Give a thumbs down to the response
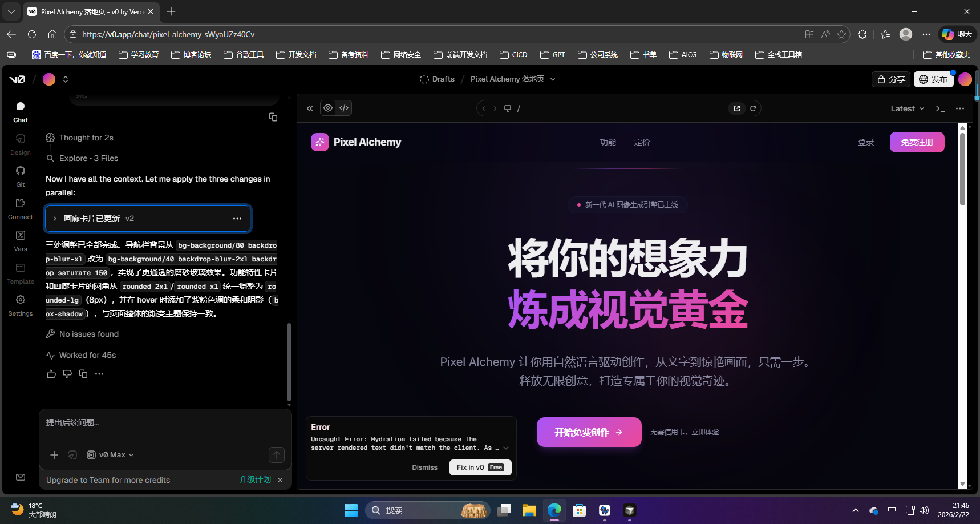 (67, 373)
